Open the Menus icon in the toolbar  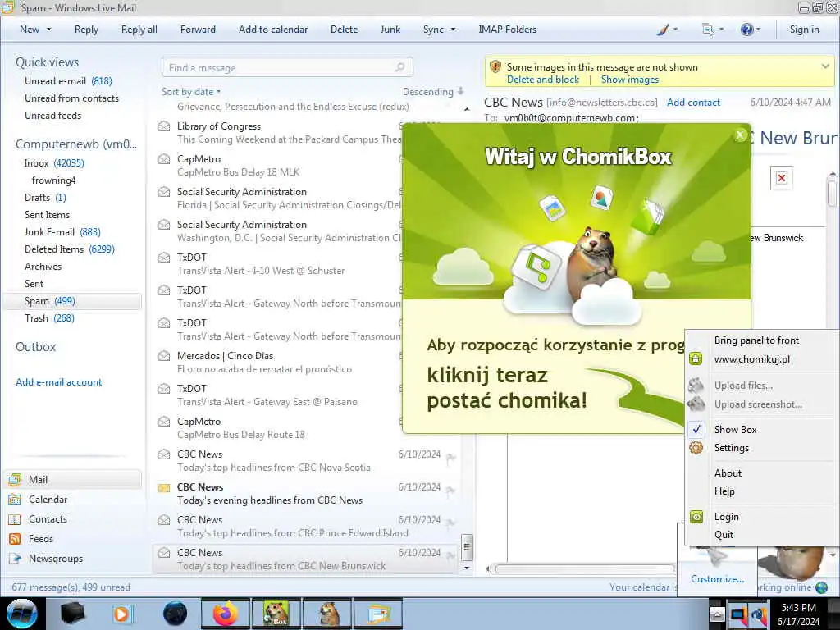(708, 30)
